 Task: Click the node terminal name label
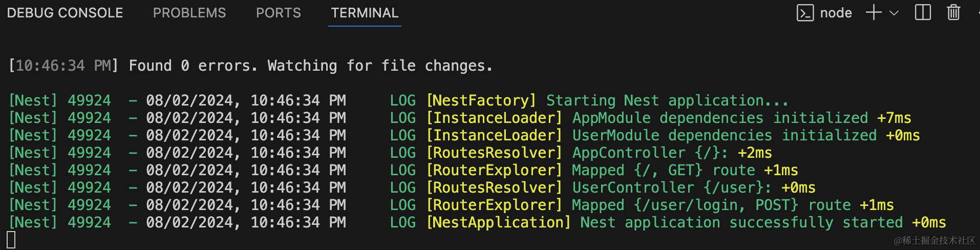(x=836, y=13)
